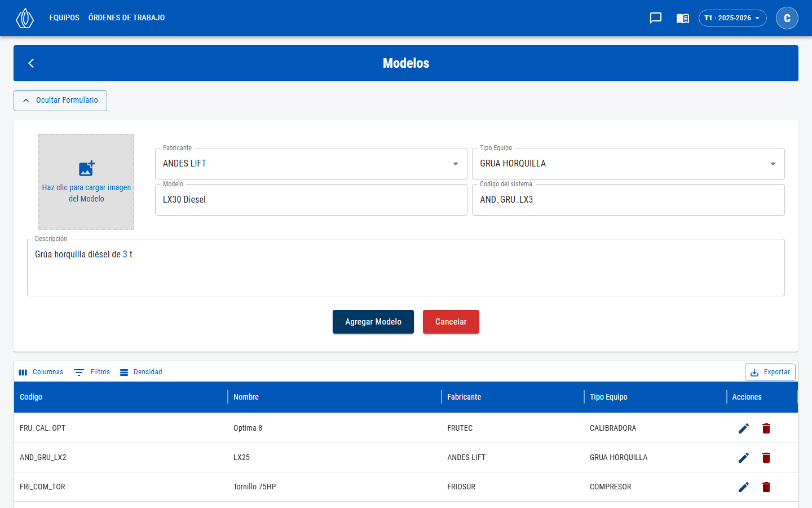Edit the FRI_COM_TOR row
Screen dimensions: 812x508
[744, 487]
